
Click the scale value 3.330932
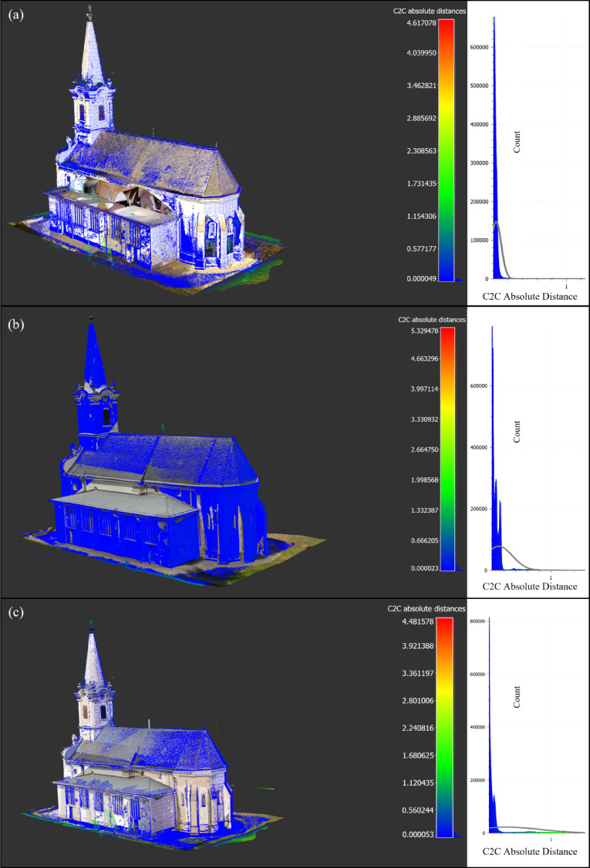424,419
